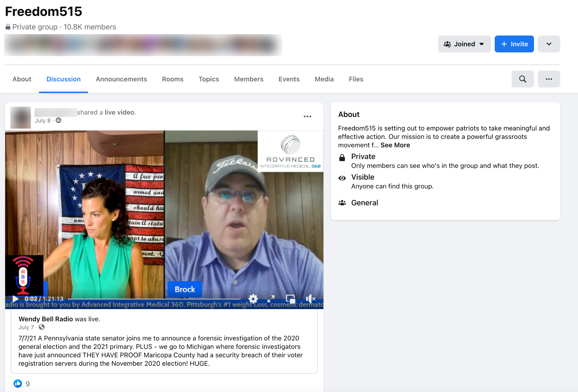This screenshot has height=392, width=578.
Task: Expand the About description with See More
Action: pos(395,145)
